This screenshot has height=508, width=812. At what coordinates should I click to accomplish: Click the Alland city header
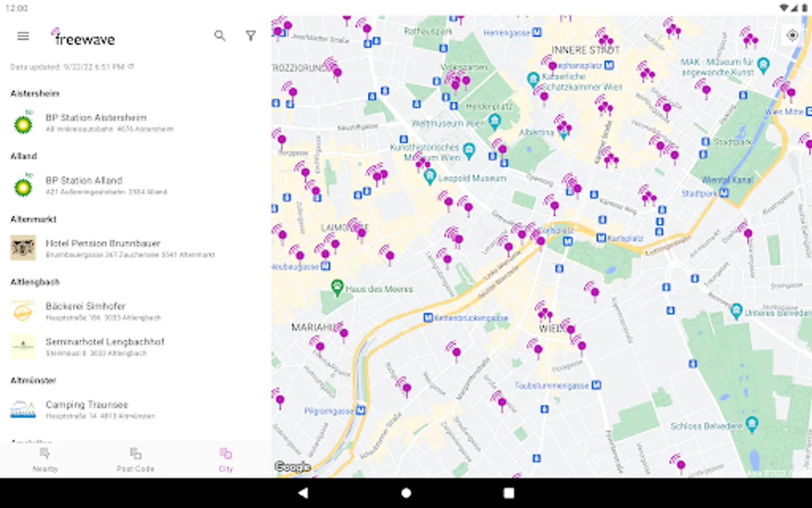24,156
